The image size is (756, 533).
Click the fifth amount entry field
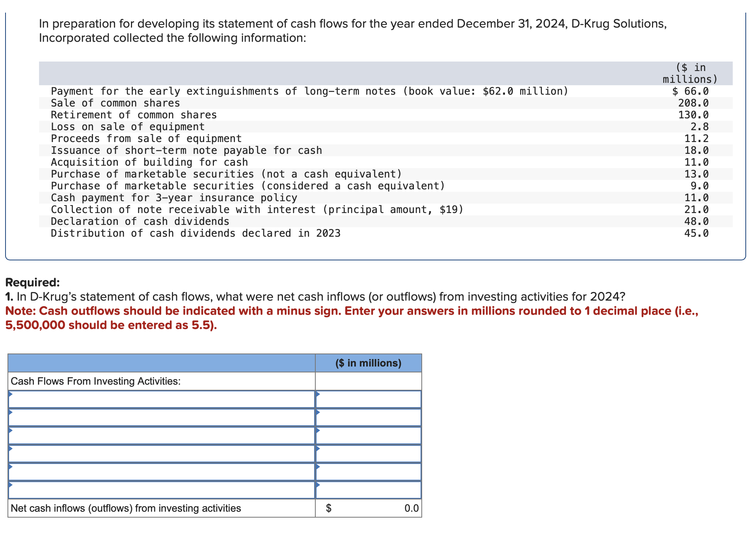pos(369,471)
